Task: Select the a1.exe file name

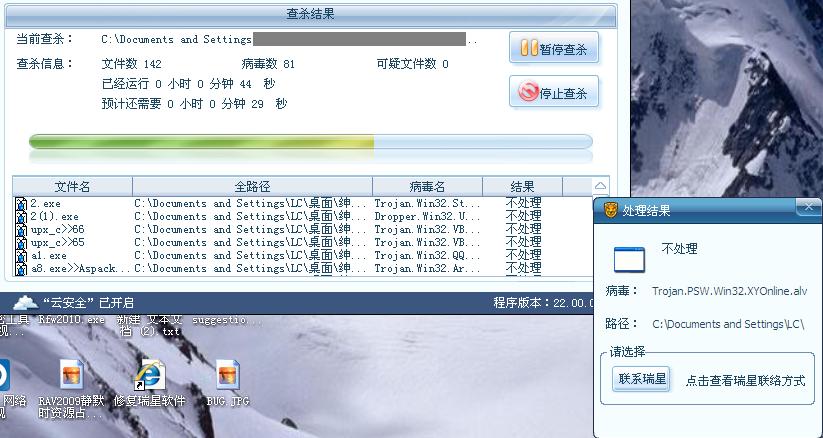Action: pyautogui.click(x=48, y=256)
